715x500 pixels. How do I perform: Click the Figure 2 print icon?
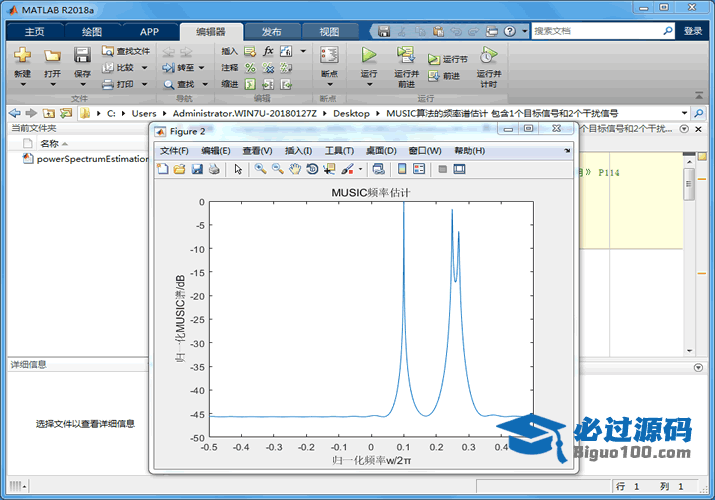coord(214,169)
